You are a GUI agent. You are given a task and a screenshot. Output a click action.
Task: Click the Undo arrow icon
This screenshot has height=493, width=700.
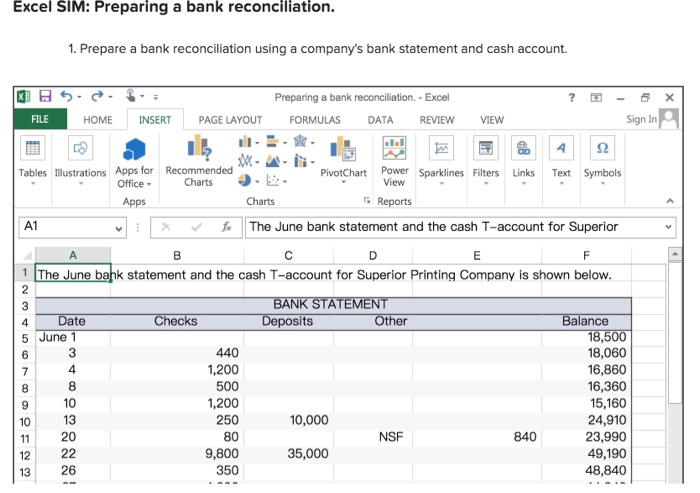click(x=66, y=96)
